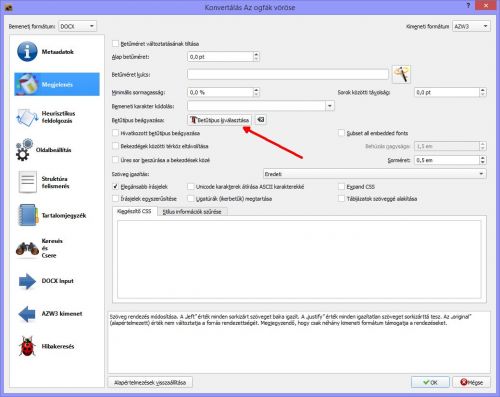Click into Betűméret kulcs text field

288,74
